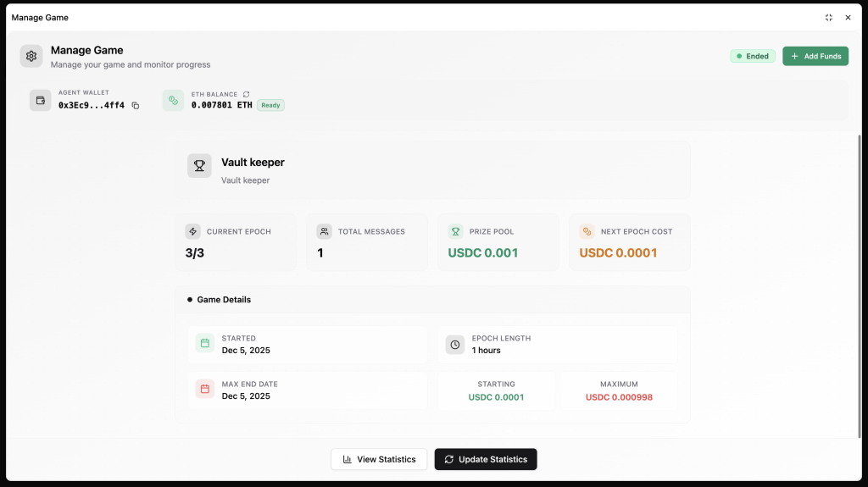The width and height of the screenshot is (868, 487).
Task: Click Update Statistics button
Action: pos(486,459)
